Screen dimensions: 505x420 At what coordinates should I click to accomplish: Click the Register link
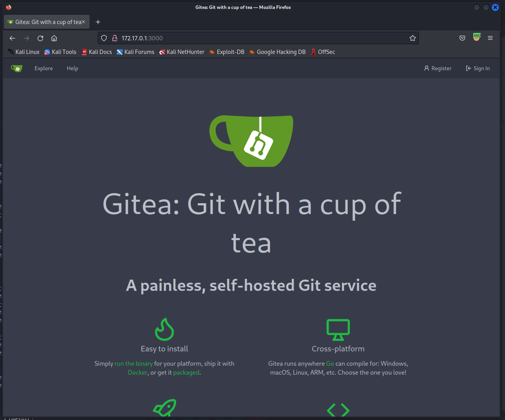pos(438,68)
